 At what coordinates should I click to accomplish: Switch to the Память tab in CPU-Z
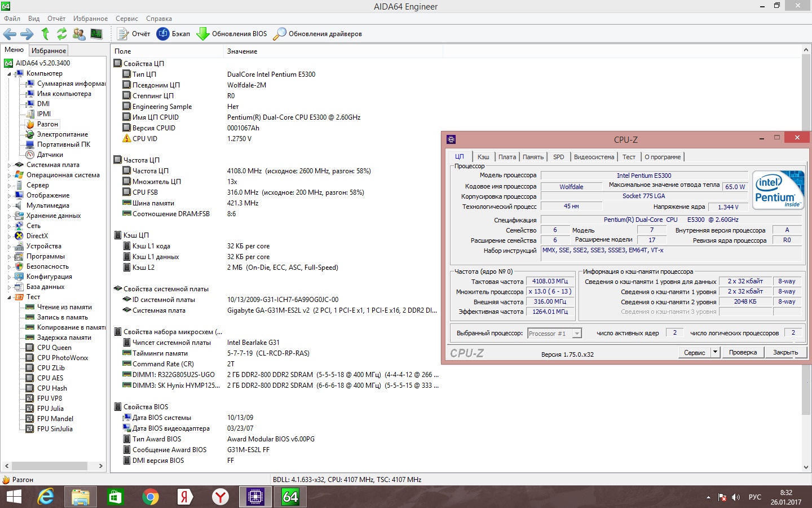(x=533, y=157)
